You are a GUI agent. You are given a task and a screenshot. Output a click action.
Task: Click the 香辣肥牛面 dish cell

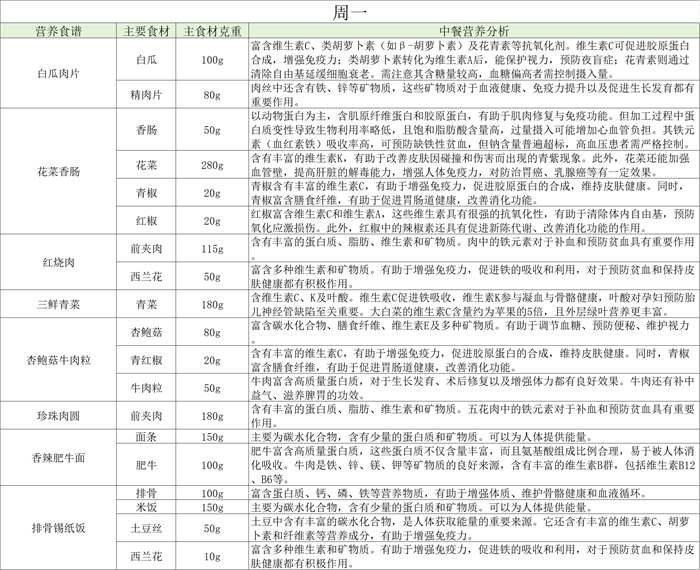pyautogui.click(x=57, y=457)
